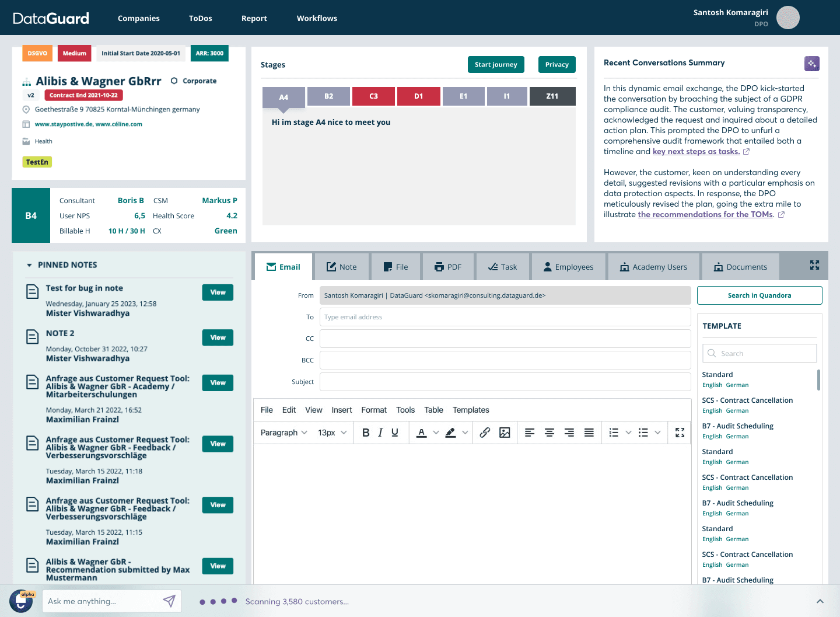Align text right
Screen dimensions: 840x617
tap(569, 433)
